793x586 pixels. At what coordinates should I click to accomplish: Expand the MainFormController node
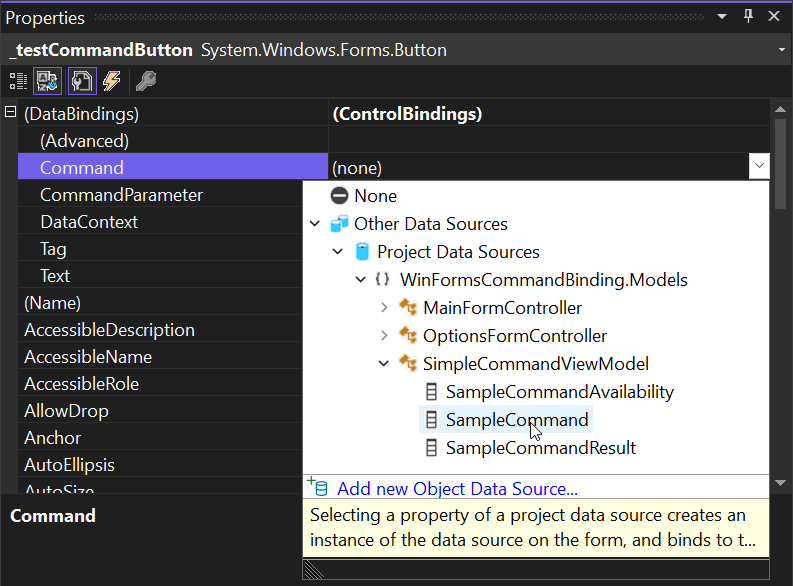point(384,307)
